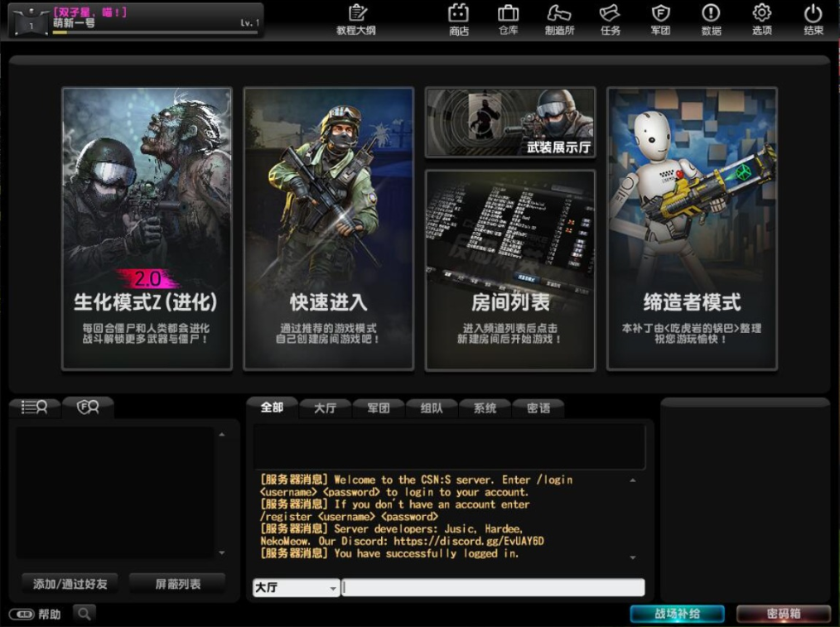Viewport: 840px width, 627px height.
Task: Click the 战场补给 supply button
Action: pyautogui.click(x=677, y=614)
